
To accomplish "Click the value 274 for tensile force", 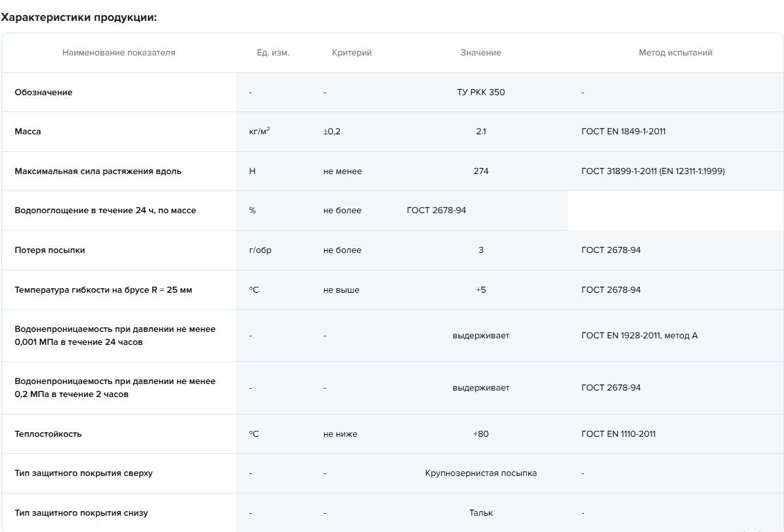I will pyautogui.click(x=481, y=171).
